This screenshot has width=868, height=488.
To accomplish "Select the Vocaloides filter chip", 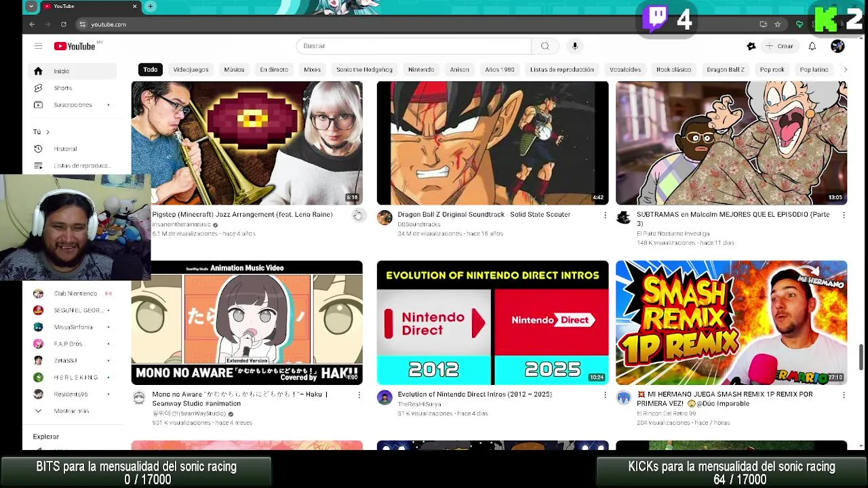I will point(625,69).
